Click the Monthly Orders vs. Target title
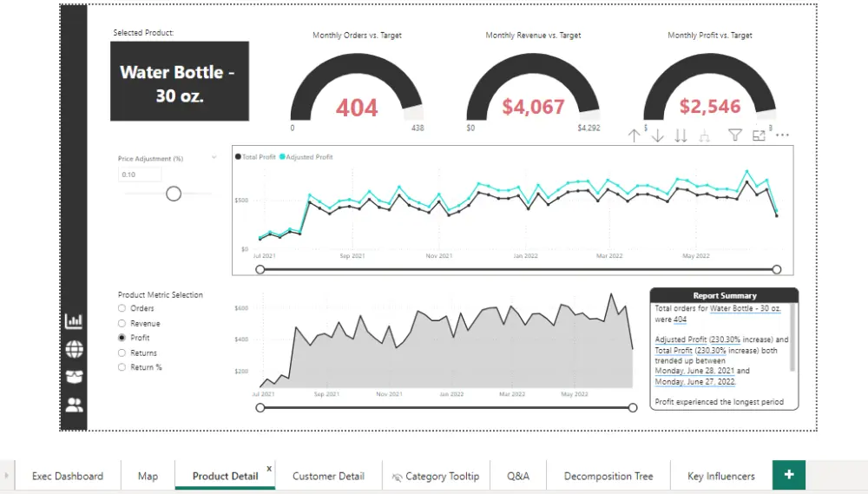Viewport: 868px width, 494px height. 357,35
